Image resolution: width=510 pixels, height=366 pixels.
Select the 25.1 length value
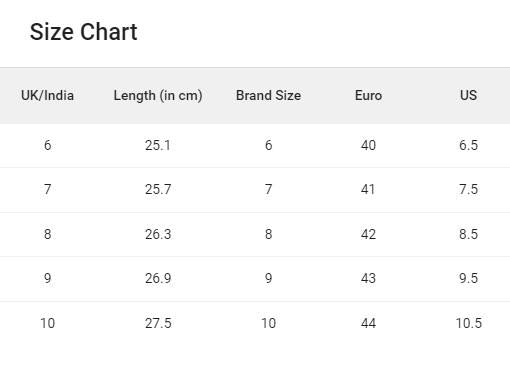click(158, 145)
